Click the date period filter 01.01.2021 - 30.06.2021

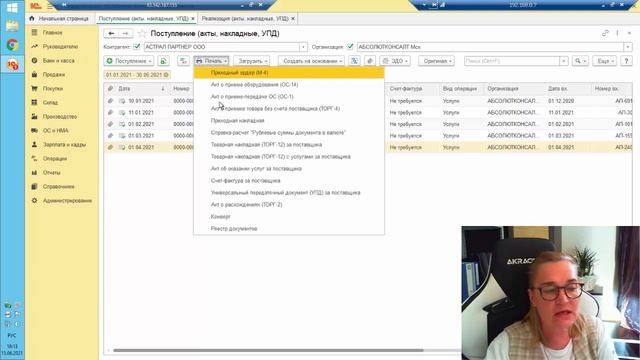(x=137, y=75)
